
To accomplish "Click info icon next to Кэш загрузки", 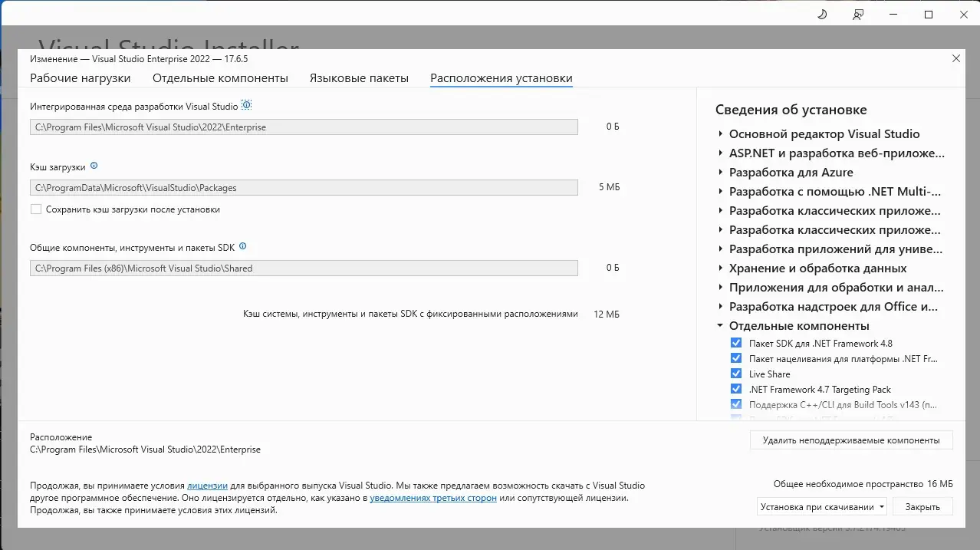I will point(94,166).
